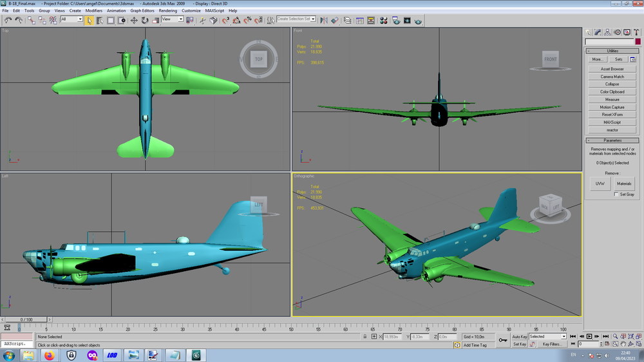Collapse the Utilities rollout
This screenshot has height=362, width=644.
(x=612, y=51)
